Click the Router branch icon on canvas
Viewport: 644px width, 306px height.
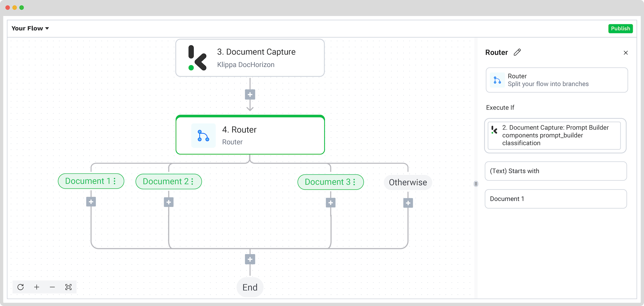204,136
